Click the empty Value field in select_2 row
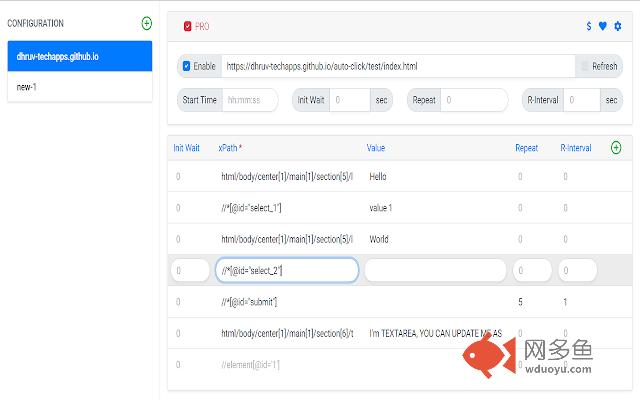 [x=436, y=270]
